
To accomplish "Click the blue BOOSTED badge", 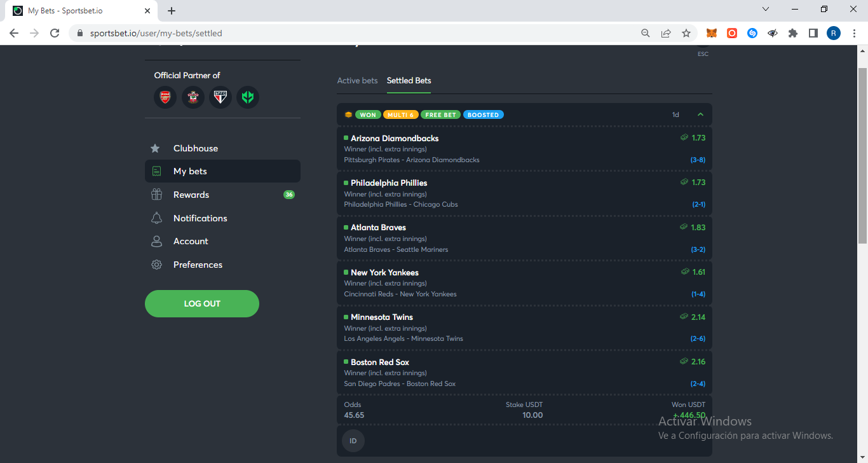I will click(x=484, y=115).
